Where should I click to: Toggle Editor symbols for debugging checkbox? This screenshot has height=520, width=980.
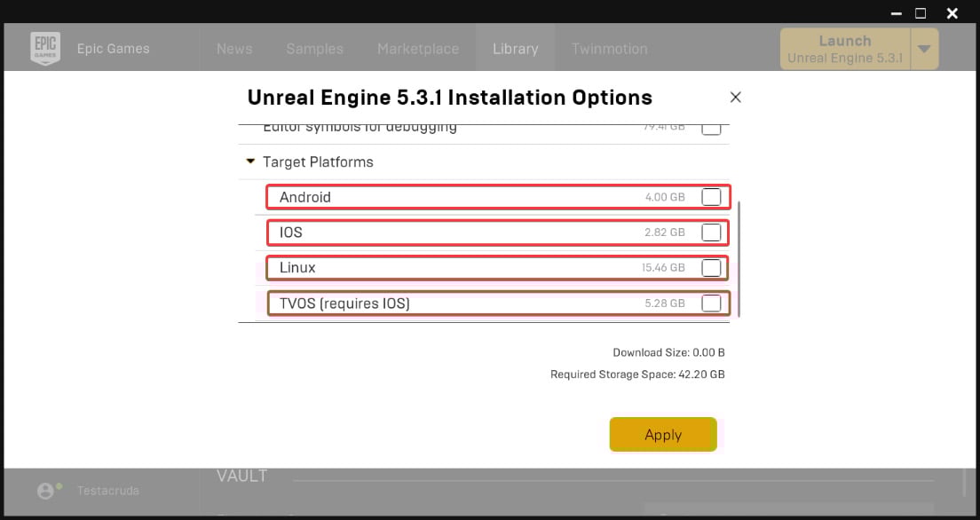pos(711,128)
